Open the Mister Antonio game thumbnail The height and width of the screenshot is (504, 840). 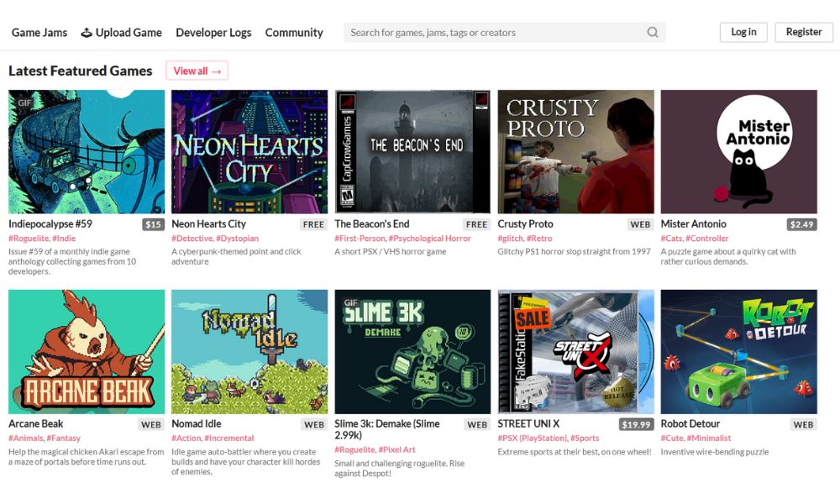[x=738, y=152]
